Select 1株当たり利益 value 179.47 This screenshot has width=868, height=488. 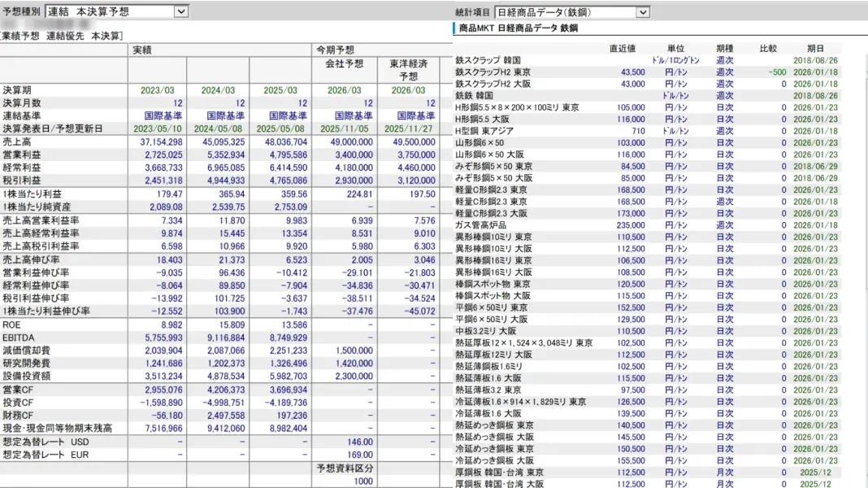[169, 194]
